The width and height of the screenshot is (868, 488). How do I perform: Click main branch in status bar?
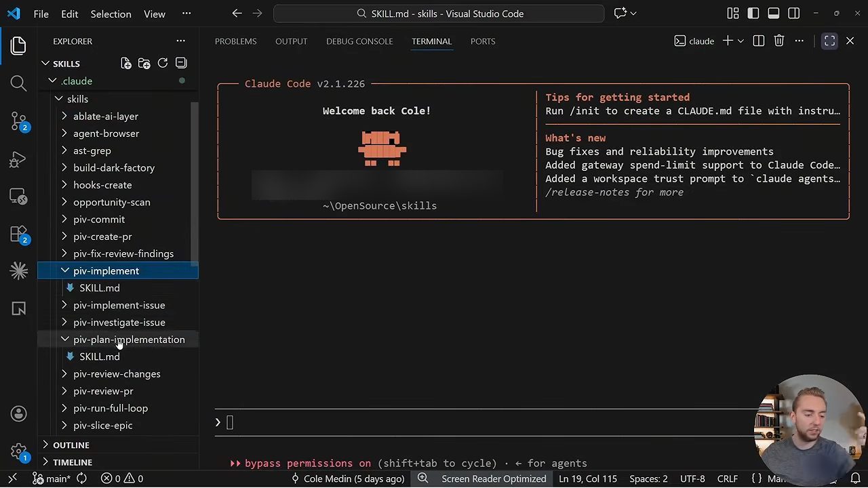[52, 479]
